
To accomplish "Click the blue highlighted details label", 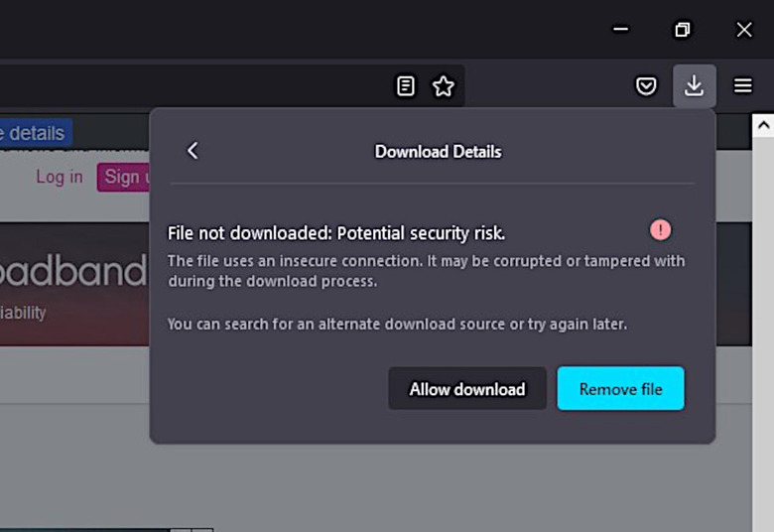I will tap(36, 133).
